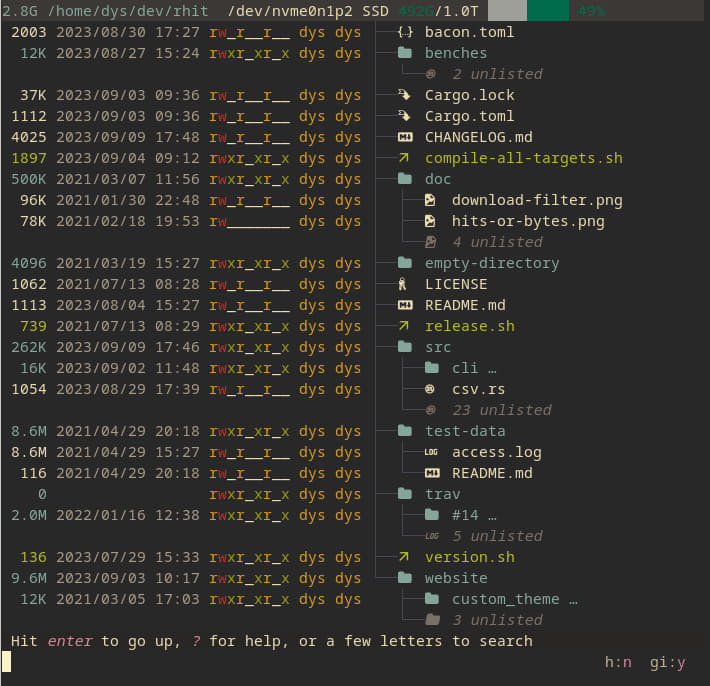Click the enter hint in status line
Viewport: 710px width, 686px height.
(x=70, y=641)
